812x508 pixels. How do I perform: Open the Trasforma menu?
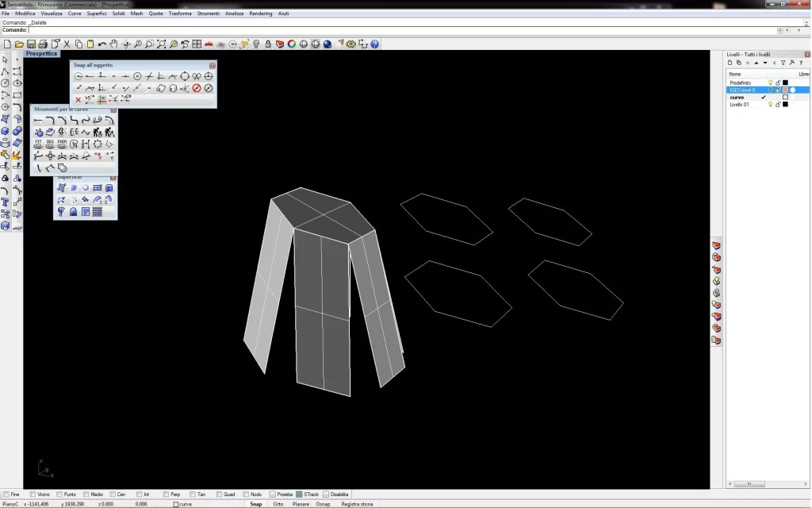[180, 13]
